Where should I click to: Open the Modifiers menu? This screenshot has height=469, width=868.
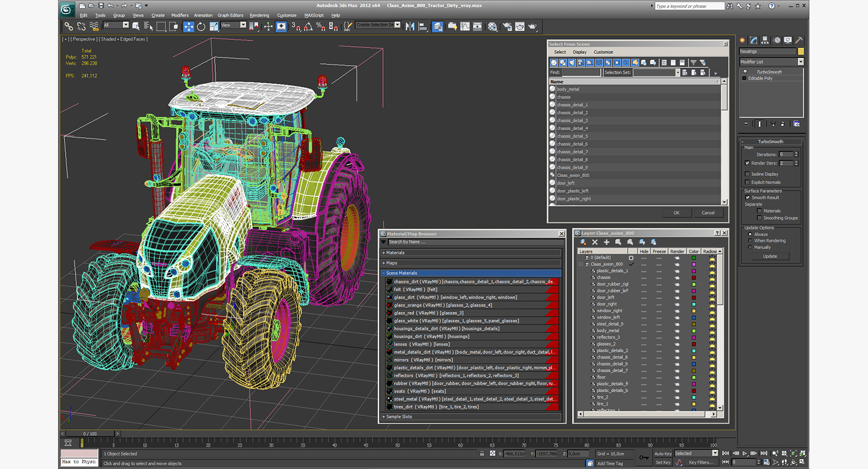pyautogui.click(x=179, y=15)
